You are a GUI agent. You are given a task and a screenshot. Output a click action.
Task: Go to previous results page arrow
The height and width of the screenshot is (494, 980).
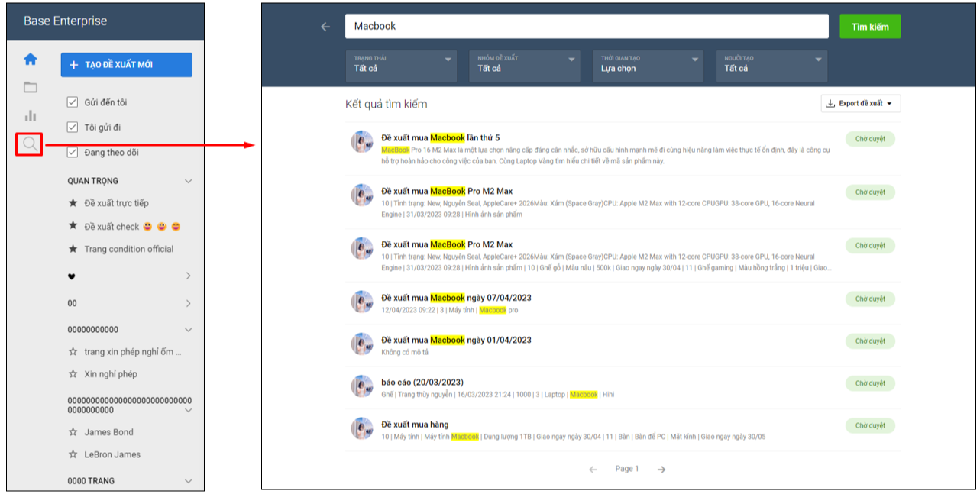coord(593,470)
